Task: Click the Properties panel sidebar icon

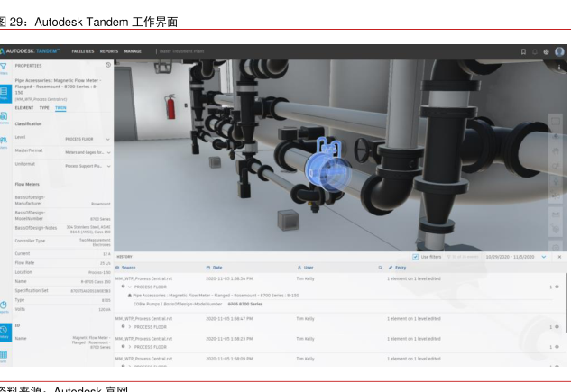Action: click(5, 93)
